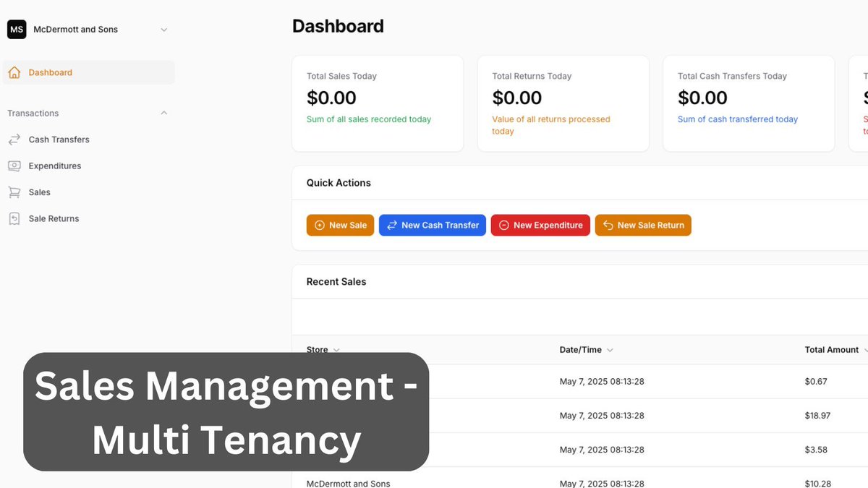Click the Cash Transfers arrows icon
The width and height of the screenshot is (868, 488).
(x=14, y=140)
